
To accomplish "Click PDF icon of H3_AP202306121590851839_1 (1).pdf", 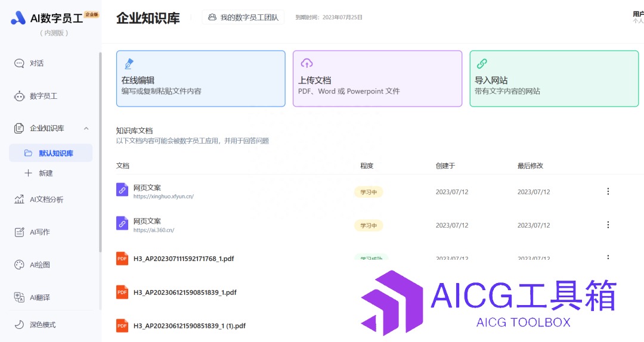I will [122, 325].
